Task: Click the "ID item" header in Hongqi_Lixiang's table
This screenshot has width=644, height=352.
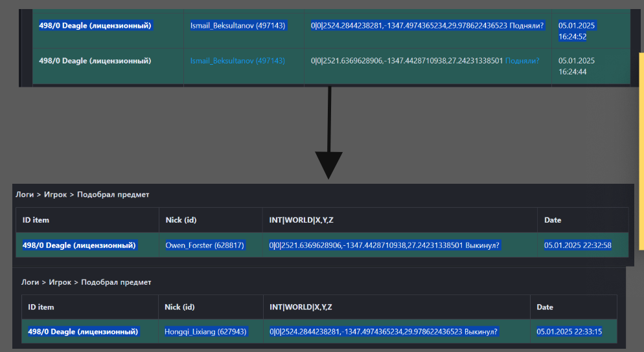Action: [41, 307]
